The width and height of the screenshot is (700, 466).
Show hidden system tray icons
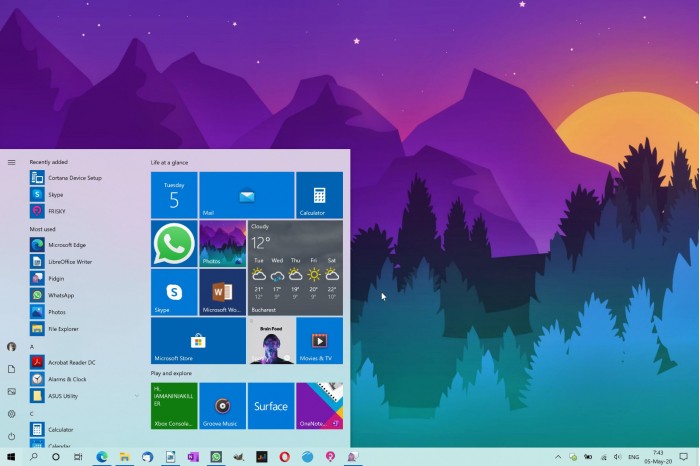pos(558,457)
